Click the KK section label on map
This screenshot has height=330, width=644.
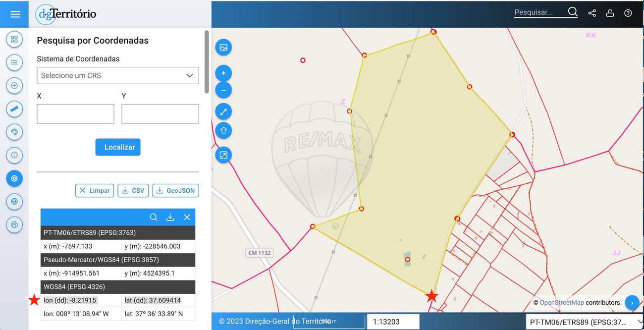(x=591, y=35)
